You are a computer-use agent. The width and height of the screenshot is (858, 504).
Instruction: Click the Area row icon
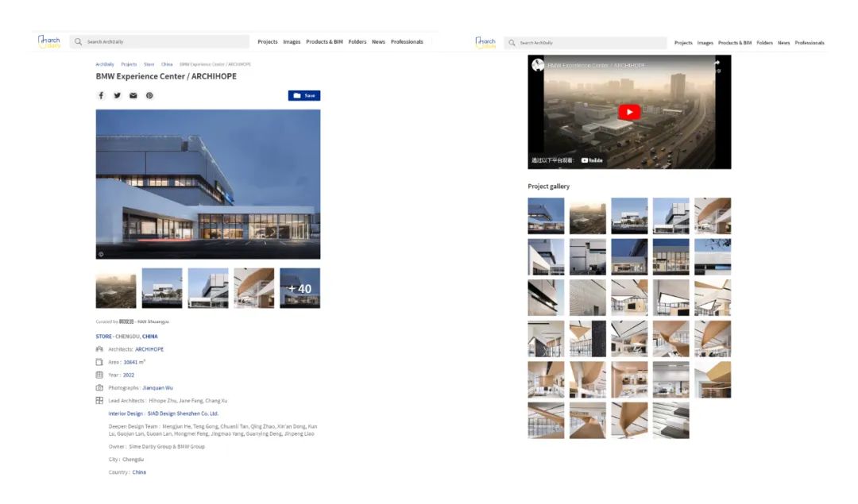tap(99, 362)
